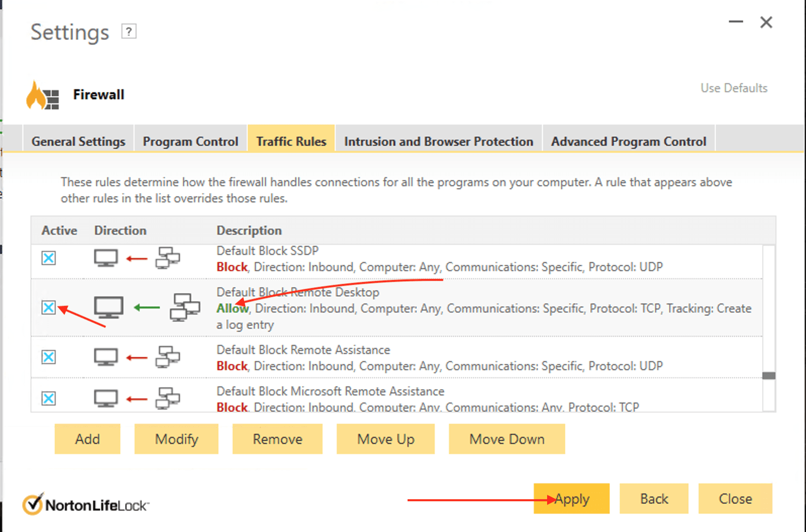Image resolution: width=806 pixels, height=532 pixels.
Task: Switch to the General Settings tab
Action: 78,142
